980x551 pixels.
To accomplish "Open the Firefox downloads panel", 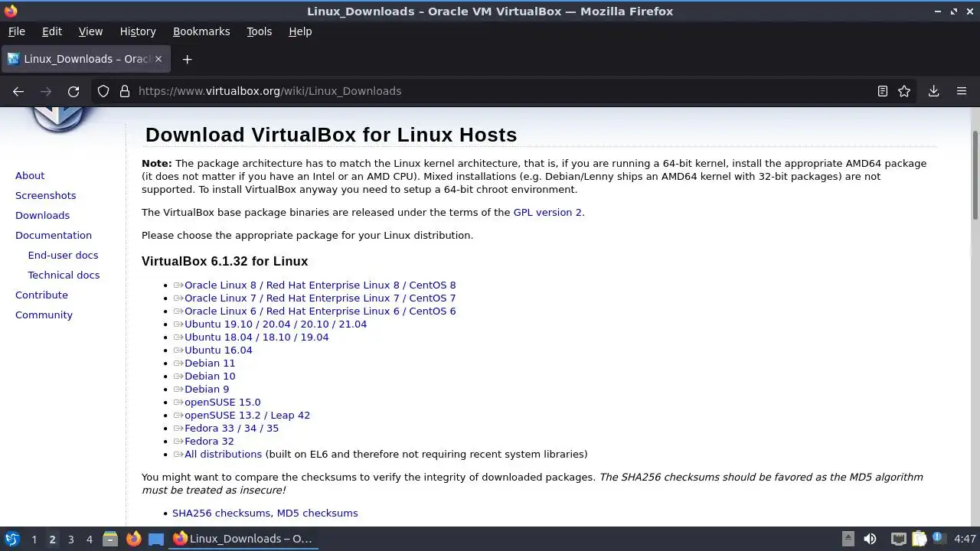I will point(933,91).
